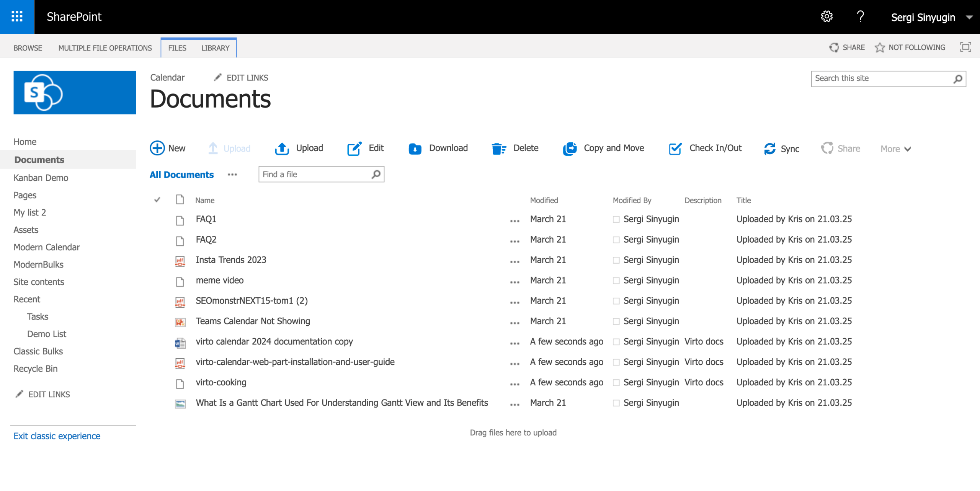Click the Copy and Move icon
980x491 pixels.
point(570,148)
